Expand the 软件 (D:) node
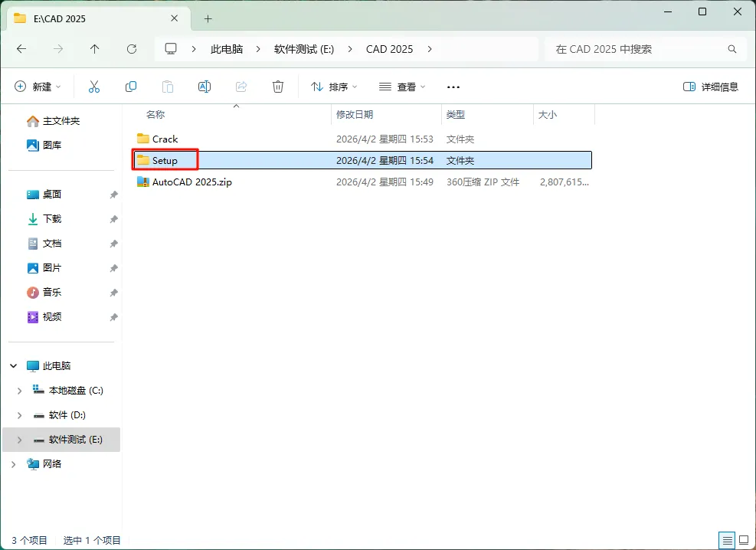 click(19, 415)
